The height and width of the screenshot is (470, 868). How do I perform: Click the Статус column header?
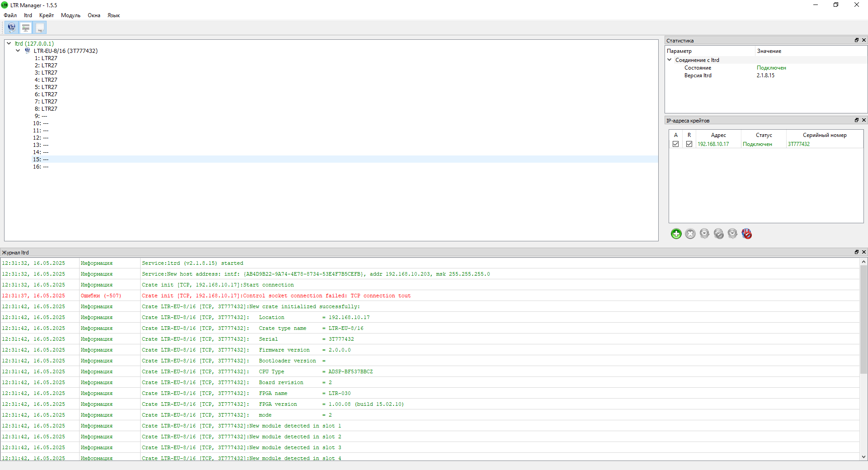764,135
